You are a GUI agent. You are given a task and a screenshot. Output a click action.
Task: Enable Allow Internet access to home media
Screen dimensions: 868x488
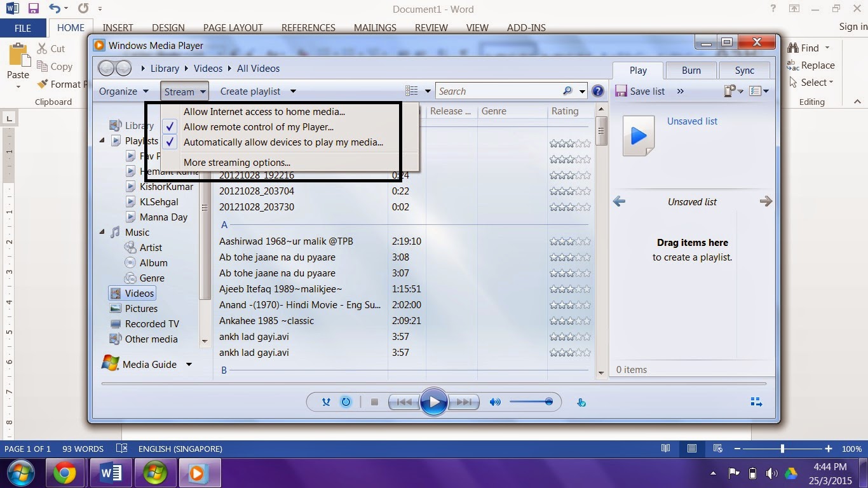click(x=264, y=111)
